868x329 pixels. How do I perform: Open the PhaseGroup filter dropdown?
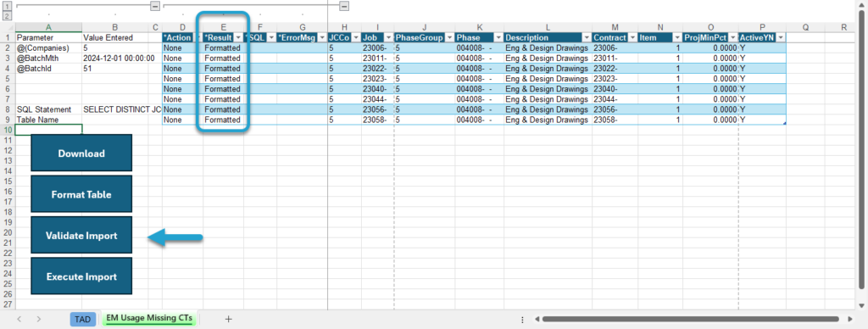pyautogui.click(x=449, y=37)
